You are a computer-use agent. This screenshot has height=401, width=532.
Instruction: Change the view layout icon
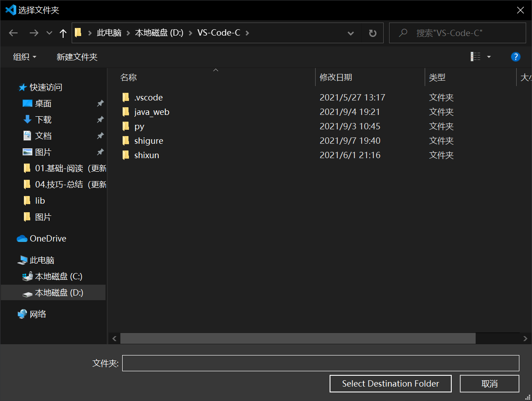point(475,57)
